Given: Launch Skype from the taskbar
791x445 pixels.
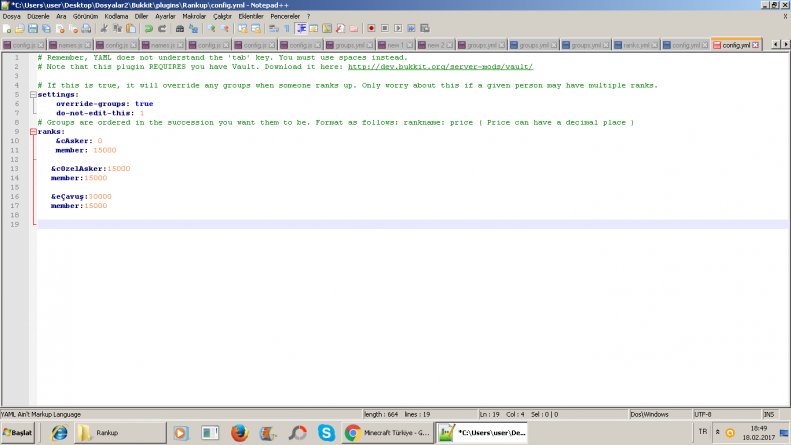Looking at the screenshot, I should 326,433.
